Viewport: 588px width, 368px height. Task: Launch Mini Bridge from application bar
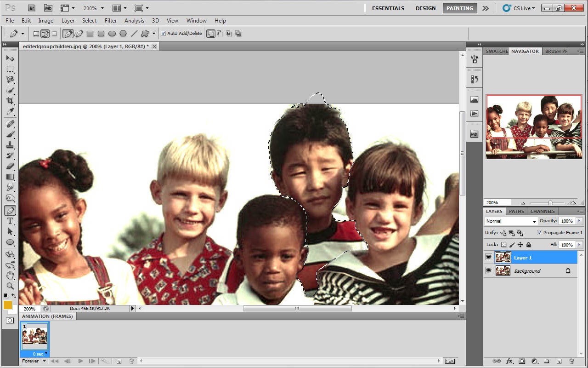(x=48, y=8)
